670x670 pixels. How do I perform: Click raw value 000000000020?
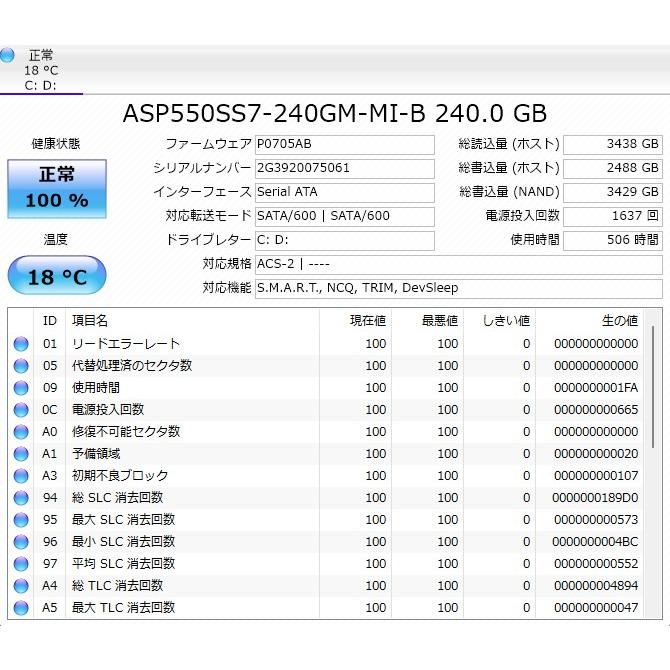click(596, 454)
